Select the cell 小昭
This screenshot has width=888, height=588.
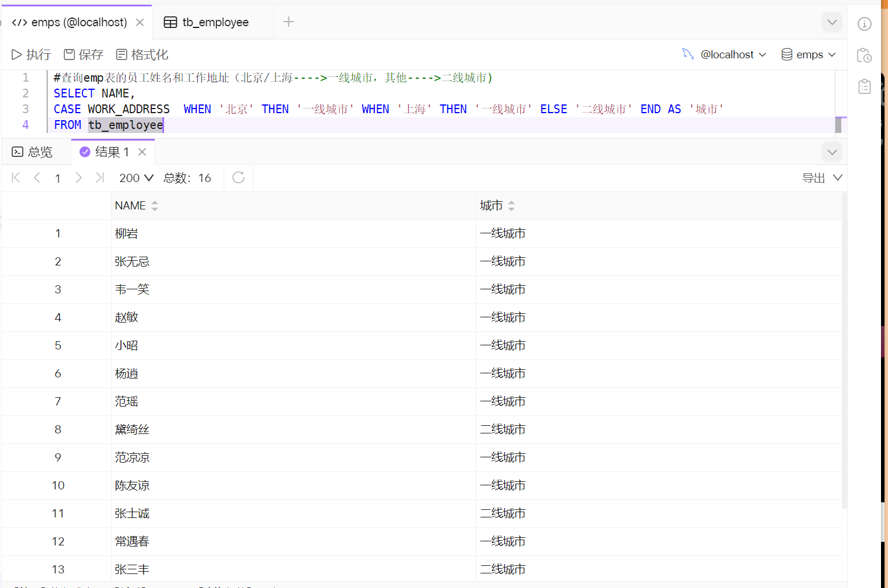[x=294, y=346]
